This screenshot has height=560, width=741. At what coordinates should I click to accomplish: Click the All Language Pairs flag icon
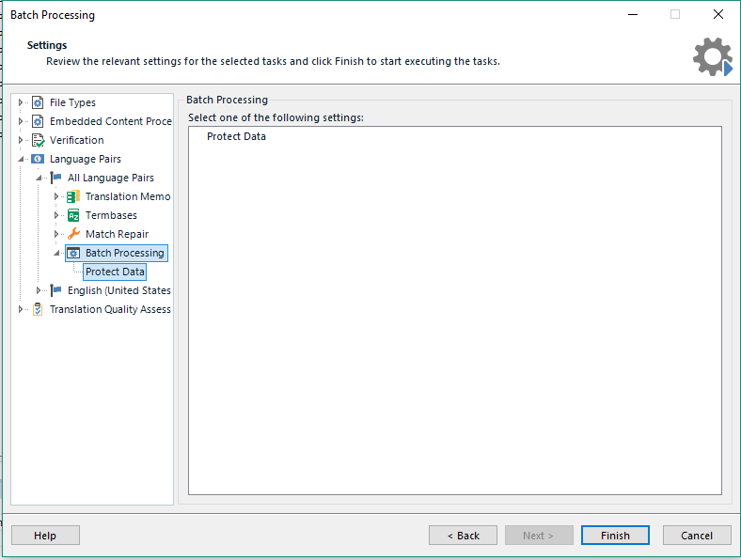point(55,178)
